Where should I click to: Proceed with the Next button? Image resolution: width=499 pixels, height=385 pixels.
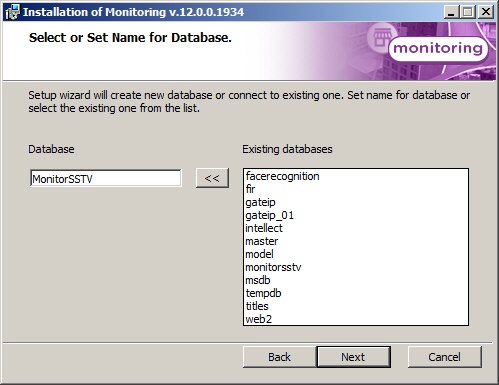point(353,357)
